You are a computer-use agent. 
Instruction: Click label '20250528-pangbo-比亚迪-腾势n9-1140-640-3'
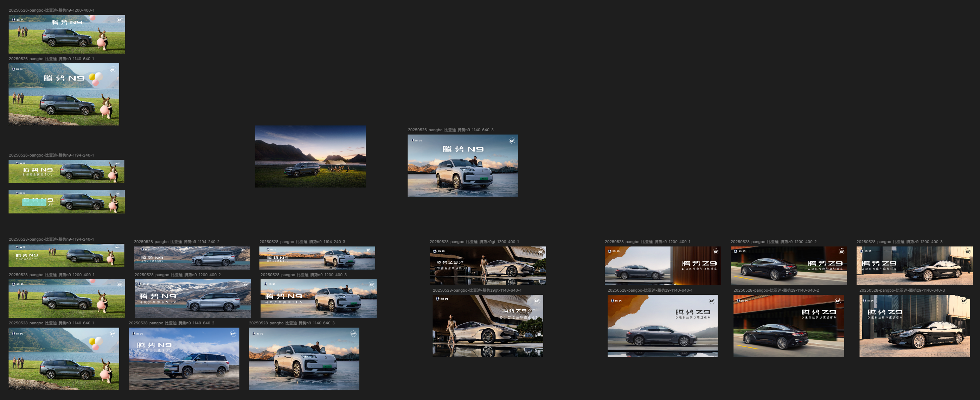[x=292, y=323]
